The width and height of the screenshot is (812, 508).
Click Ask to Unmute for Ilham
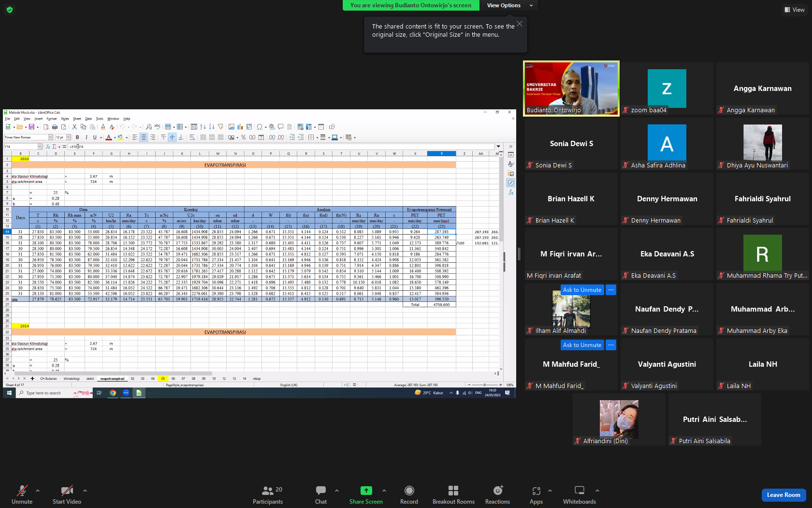point(582,290)
